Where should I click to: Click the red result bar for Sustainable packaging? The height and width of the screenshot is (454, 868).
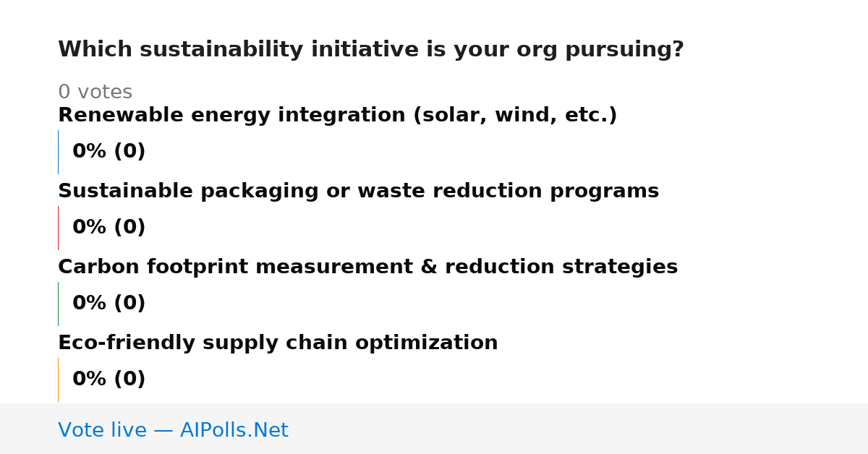[58, 228]
